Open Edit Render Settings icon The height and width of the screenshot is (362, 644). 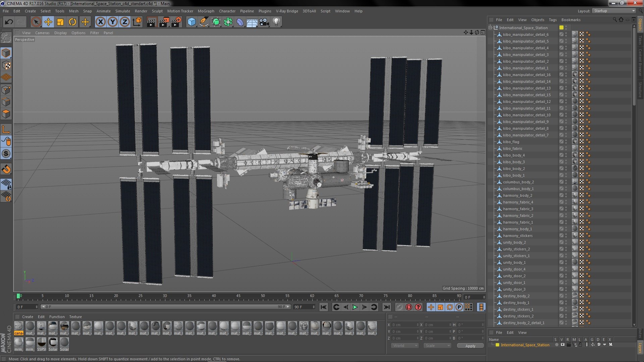[176, 22]
